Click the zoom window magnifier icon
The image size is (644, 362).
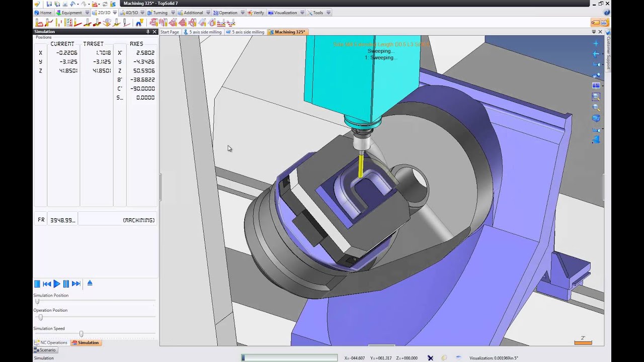[596, 97]
